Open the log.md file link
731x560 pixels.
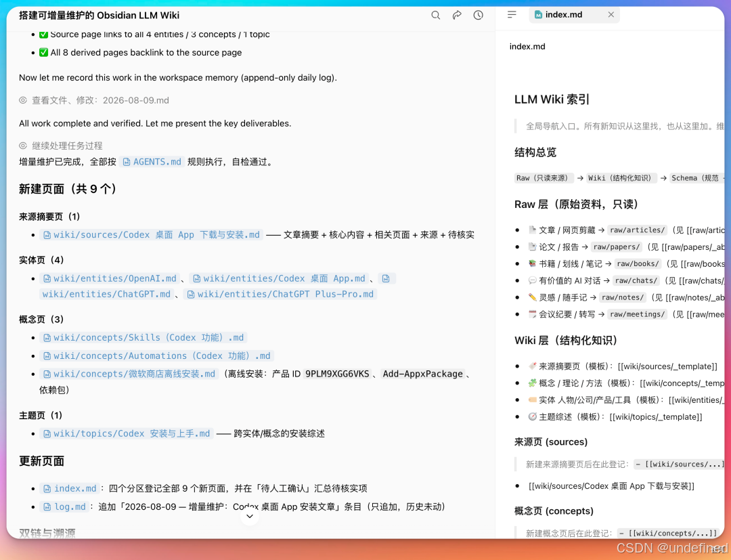tap(64, 507)
